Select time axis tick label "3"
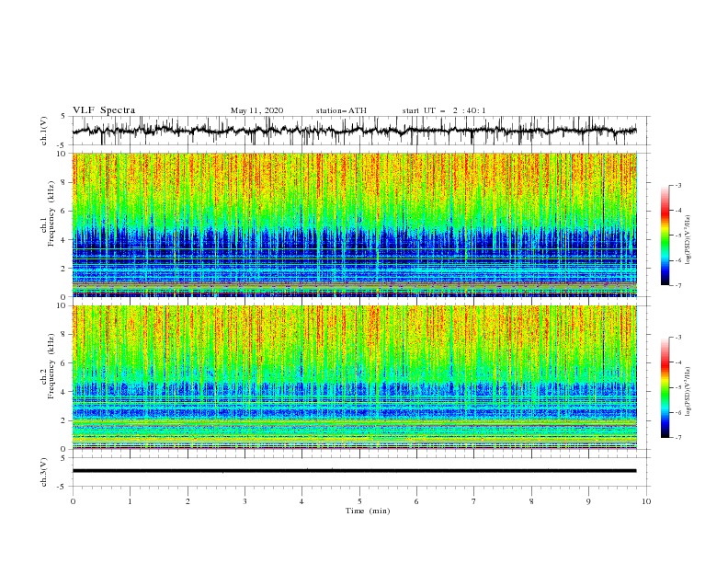728x563 pixels. click(x=245, y=501)
